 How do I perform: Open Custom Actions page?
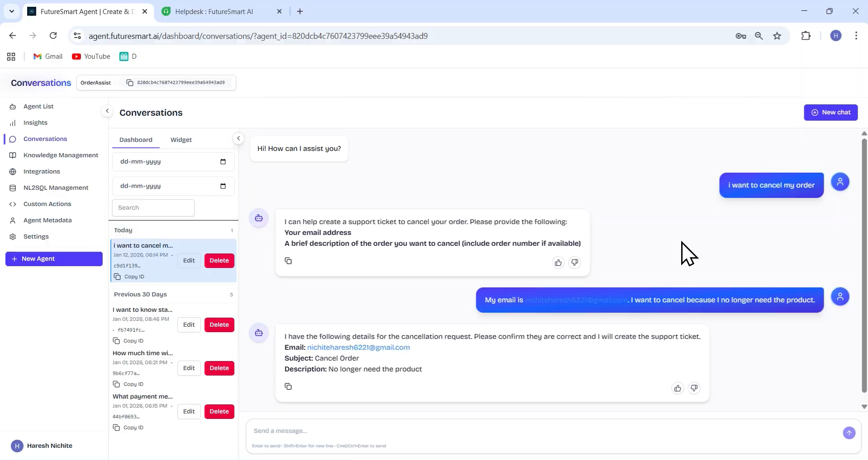[x=47, y=204]
